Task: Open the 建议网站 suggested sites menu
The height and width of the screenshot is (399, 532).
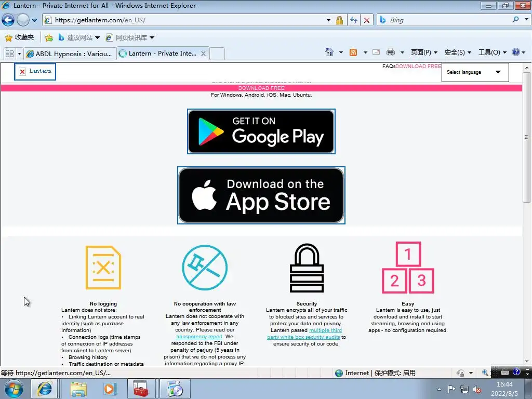Action: (x=79, y=37)
